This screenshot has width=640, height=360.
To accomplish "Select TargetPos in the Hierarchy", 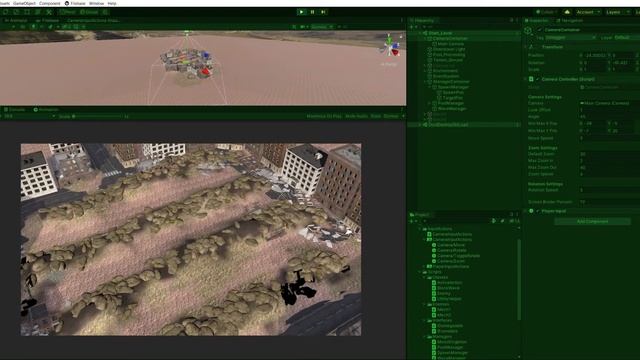I will point(453,98).
